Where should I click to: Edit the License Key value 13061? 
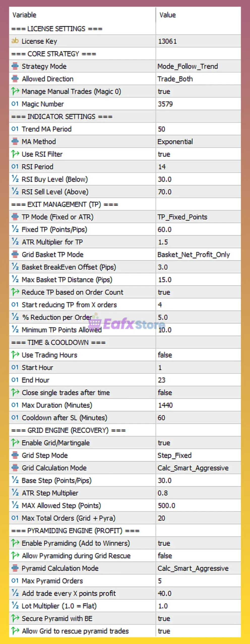tap(167, 41)
